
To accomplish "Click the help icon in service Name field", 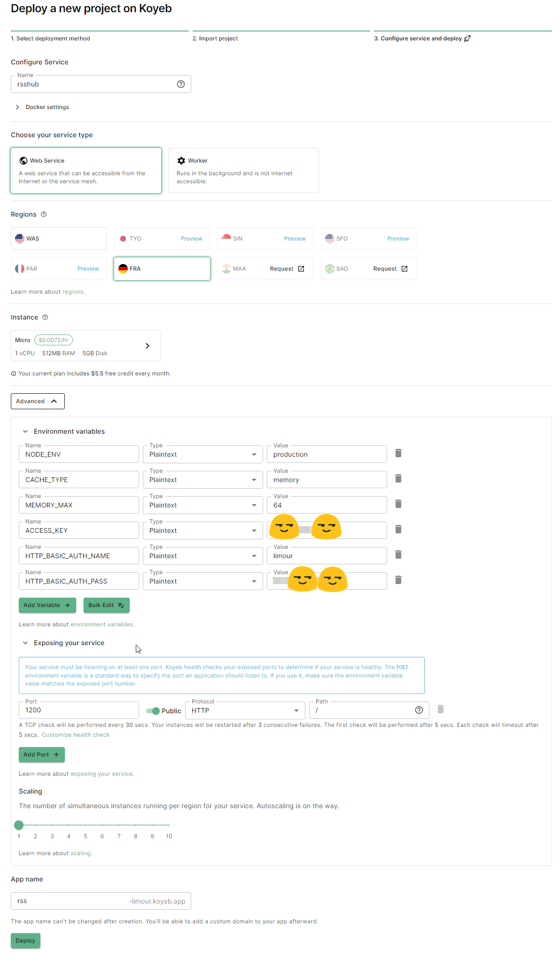I will point(181,84).
